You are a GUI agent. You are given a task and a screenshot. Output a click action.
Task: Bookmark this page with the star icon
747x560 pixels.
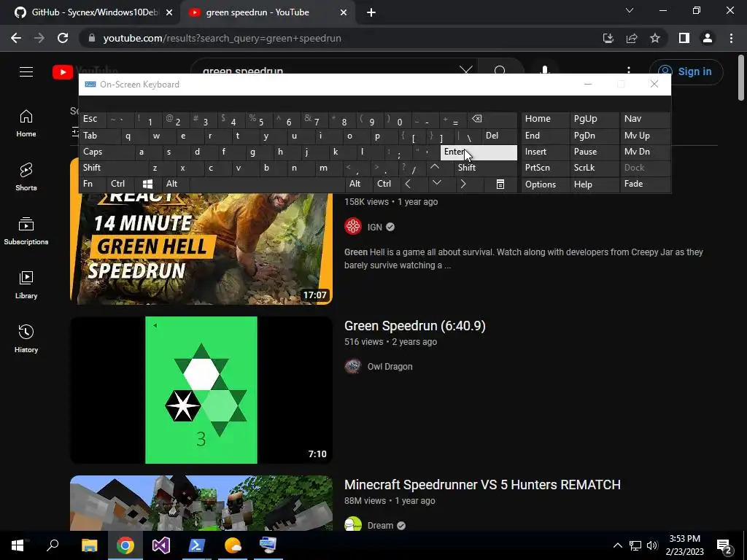655,38
